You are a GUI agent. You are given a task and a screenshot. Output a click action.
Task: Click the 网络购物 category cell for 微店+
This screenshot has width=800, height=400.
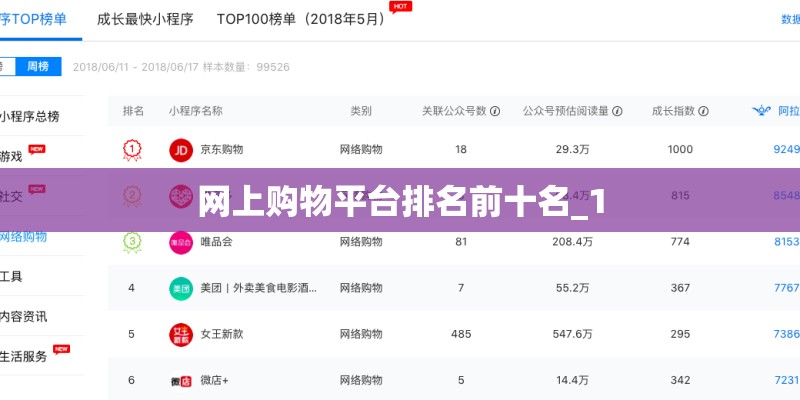361,380
